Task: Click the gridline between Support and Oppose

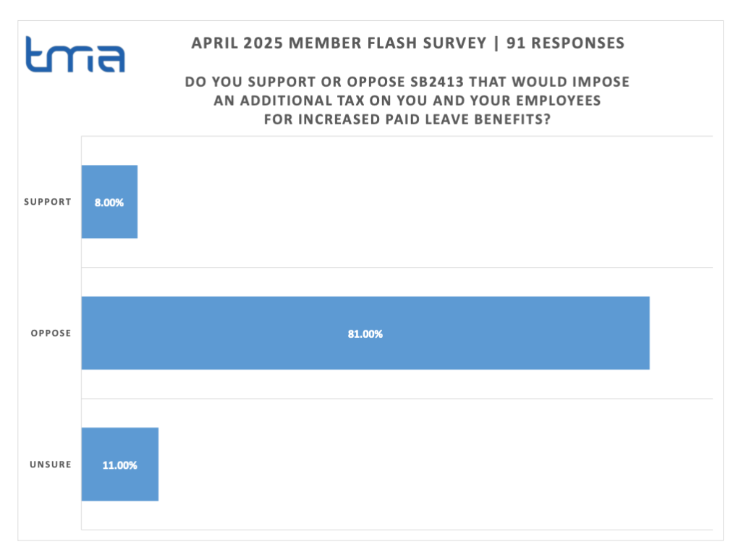Action: 397,268
